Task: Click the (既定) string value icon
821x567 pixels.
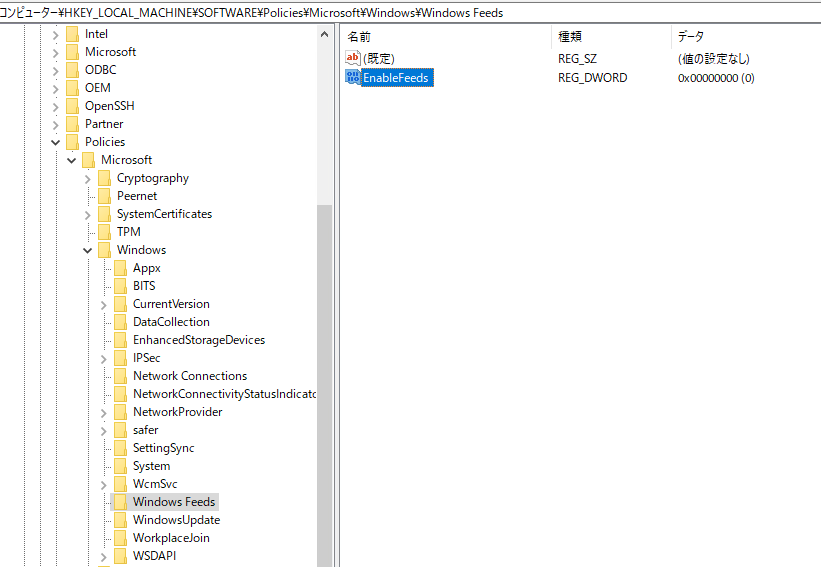Action: (x=353, y=58)
